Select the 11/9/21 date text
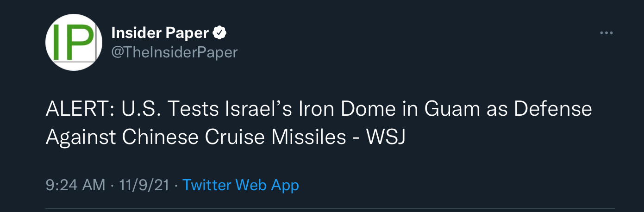The height and width of the screenshot is (212, 644). point(144,185)
